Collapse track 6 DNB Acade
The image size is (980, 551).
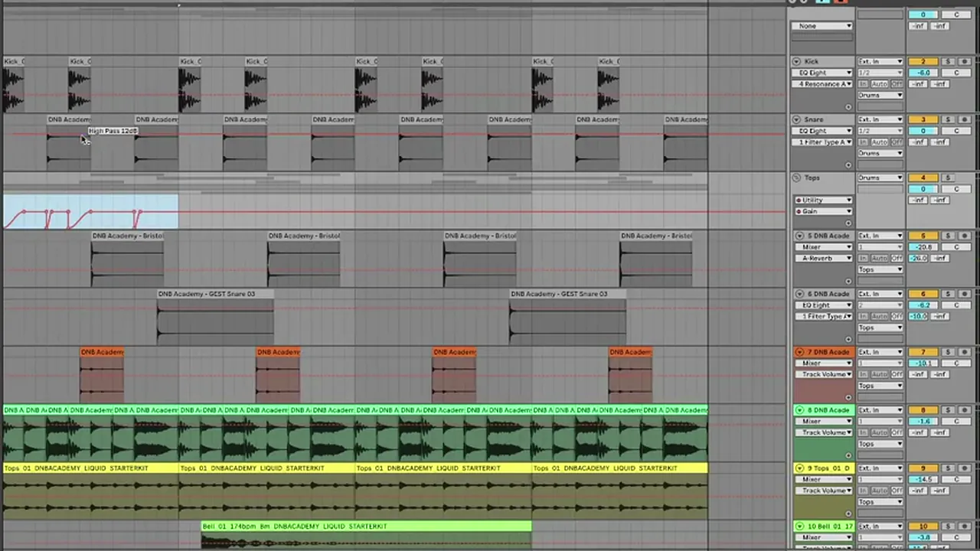coord(799,294)
